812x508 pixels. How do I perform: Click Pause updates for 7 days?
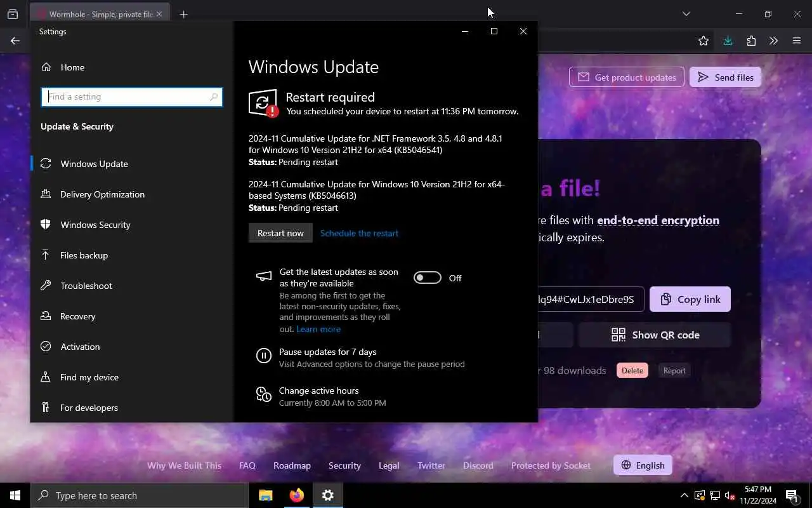327,352
